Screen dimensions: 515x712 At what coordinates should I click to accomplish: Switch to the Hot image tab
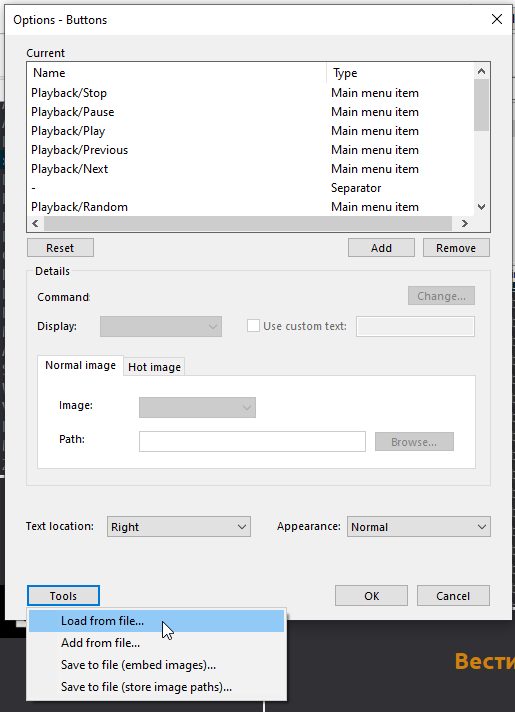tap(154, 367)
